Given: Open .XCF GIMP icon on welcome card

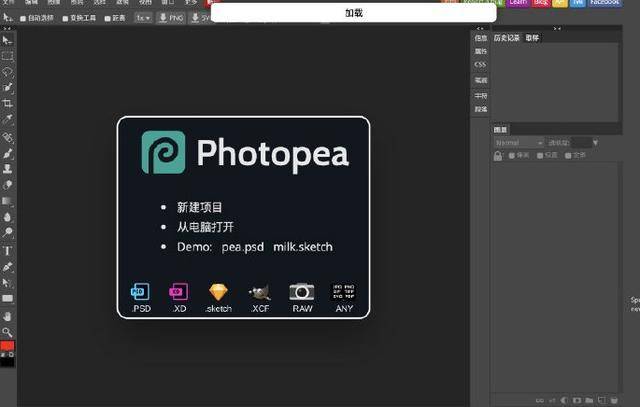Looking at the screenshot, I should pos(260,298).
